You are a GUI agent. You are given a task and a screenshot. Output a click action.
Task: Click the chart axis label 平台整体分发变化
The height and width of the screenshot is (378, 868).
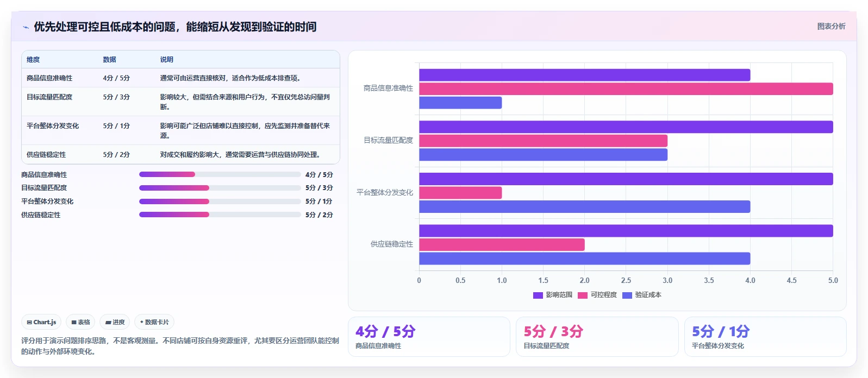pos(385,192)
